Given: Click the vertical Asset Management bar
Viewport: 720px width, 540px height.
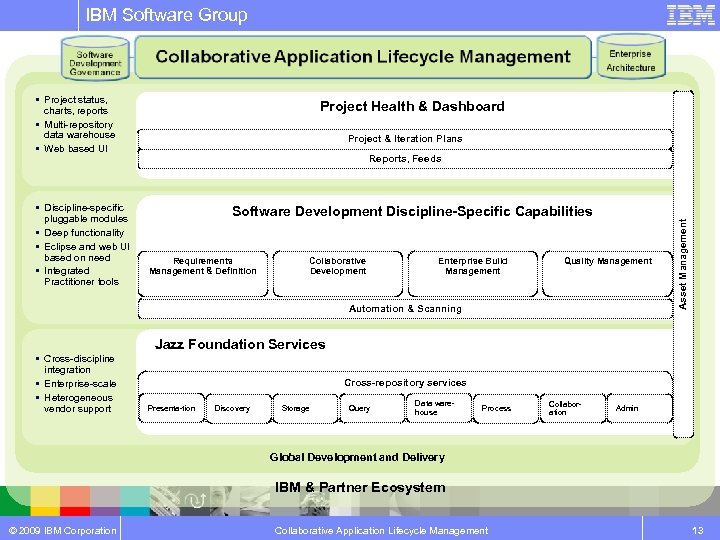Looking at the screenshot, I should [683, 264].
